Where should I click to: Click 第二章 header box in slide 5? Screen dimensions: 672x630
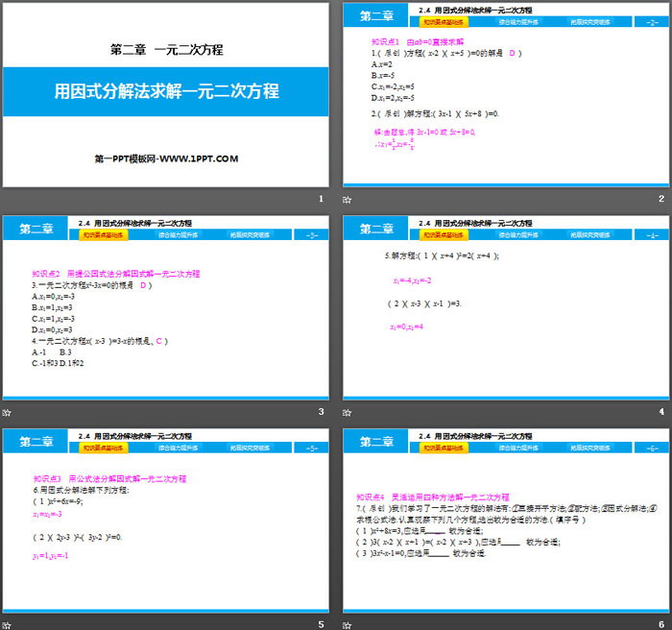click(36, 441)
